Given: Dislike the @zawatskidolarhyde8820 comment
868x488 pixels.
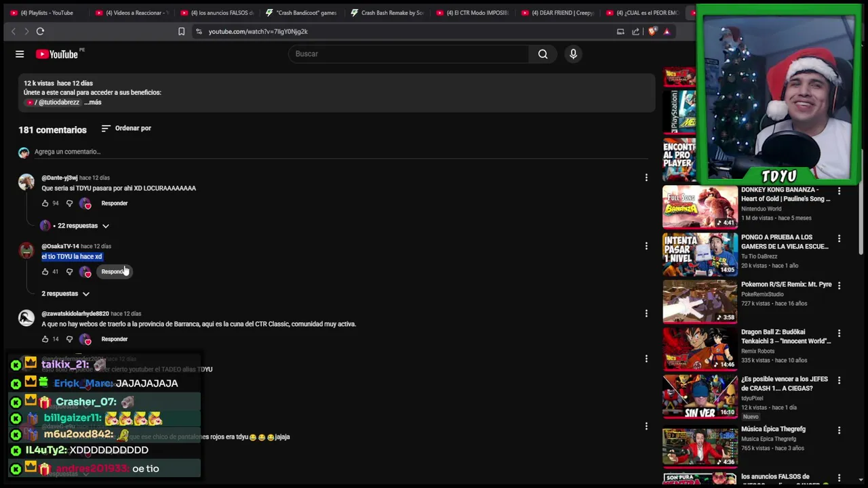Looking at the screenshot, I should (69, 339).
